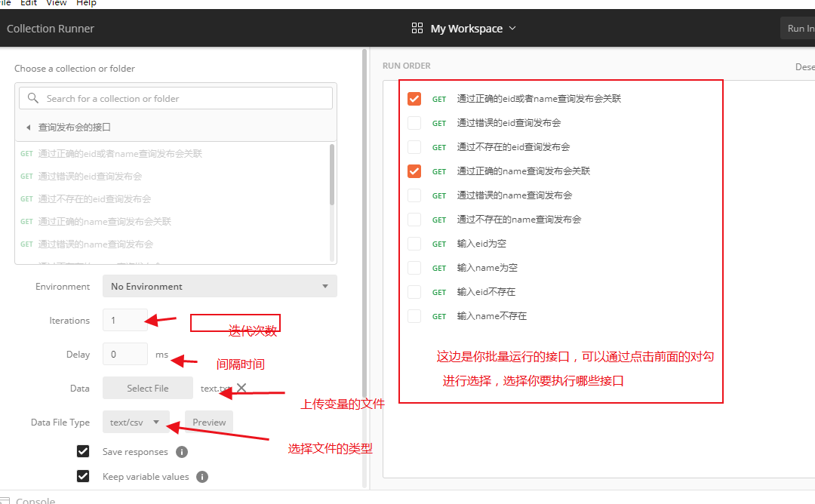This screenshot has height=504, width=815.
Task: Collapse back from 查询发布会的接口 folder
Action: [x=29, y=128]
